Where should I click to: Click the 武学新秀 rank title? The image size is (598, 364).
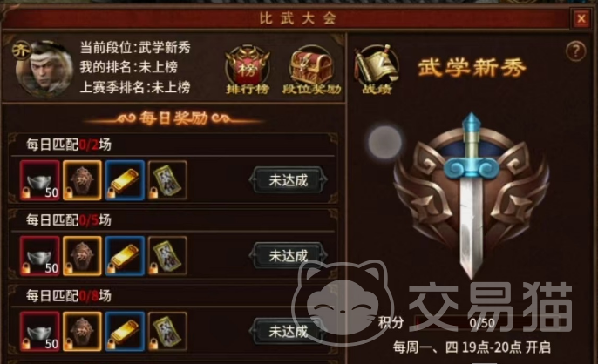click(472, 68)
